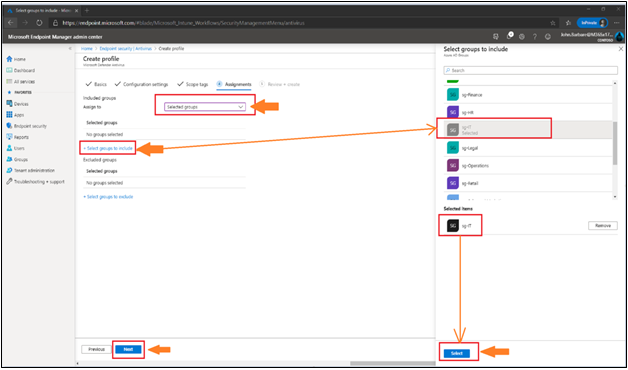
Task: Open the browser settings ellipsis menu
Action: click(x=616, y=23)
